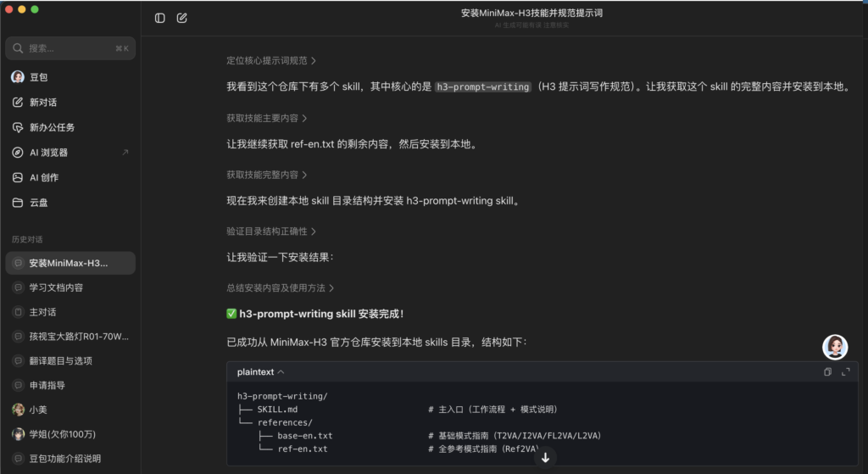Screen dimensions: 868x474
Task: Click the AI 浏览器 compass icon
Action: tap(18, 153)
